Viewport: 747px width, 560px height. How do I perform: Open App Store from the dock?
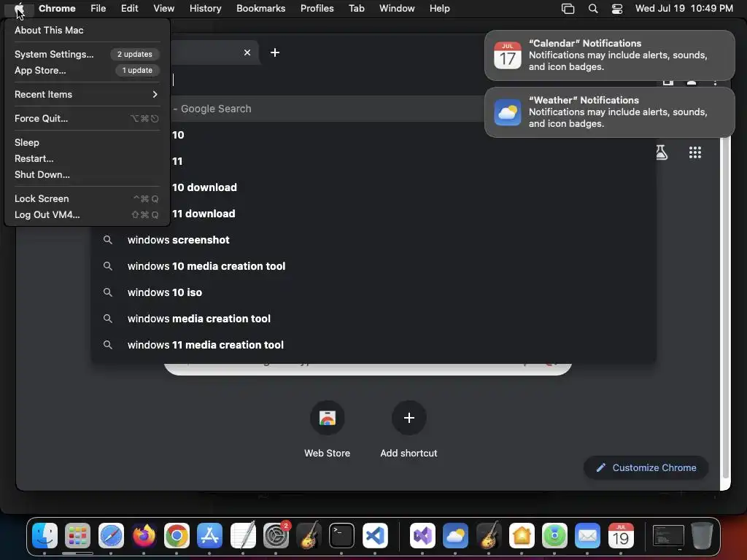click(x=209, y=536)
